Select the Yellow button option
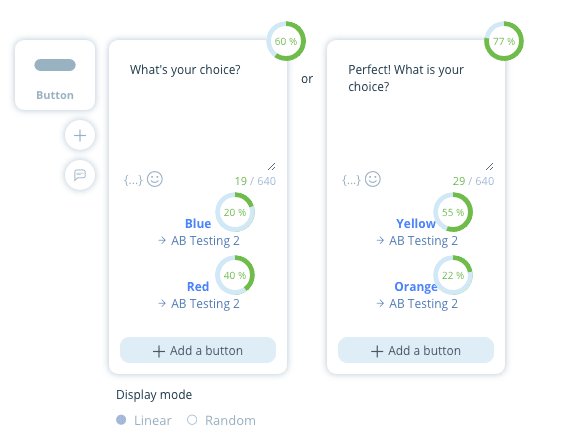This screenshot has height=442, width=562. coord(416,224)
